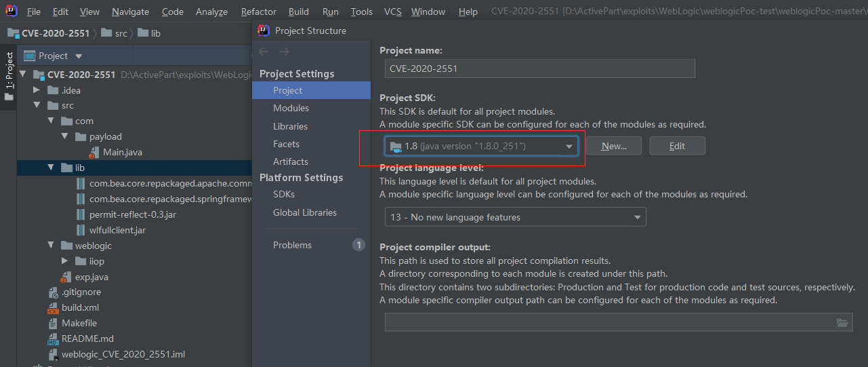This screenshot has width=868, height=367.
Task: Click the forward arrow in Project Structure
Action: pos(284,52)
